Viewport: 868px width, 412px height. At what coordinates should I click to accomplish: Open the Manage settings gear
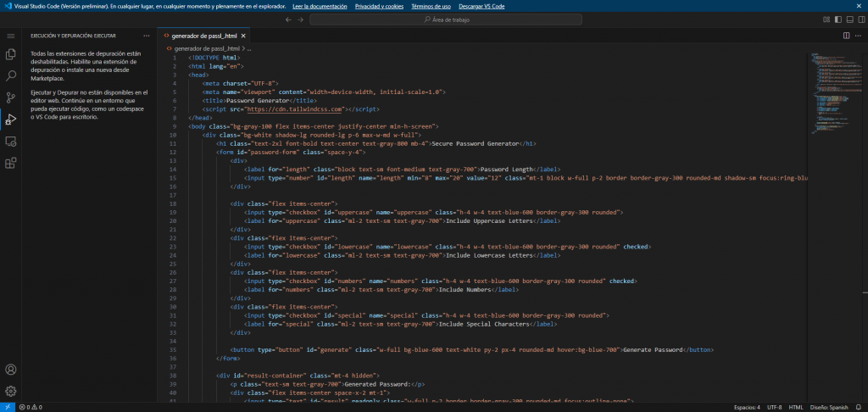10,391
